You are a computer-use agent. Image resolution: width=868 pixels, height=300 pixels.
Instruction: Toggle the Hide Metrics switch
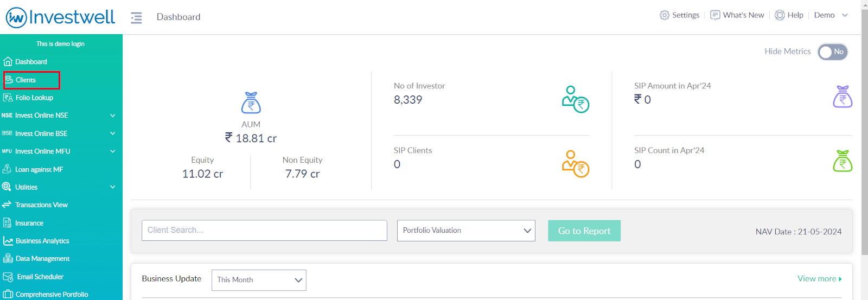tap(833, 52)
